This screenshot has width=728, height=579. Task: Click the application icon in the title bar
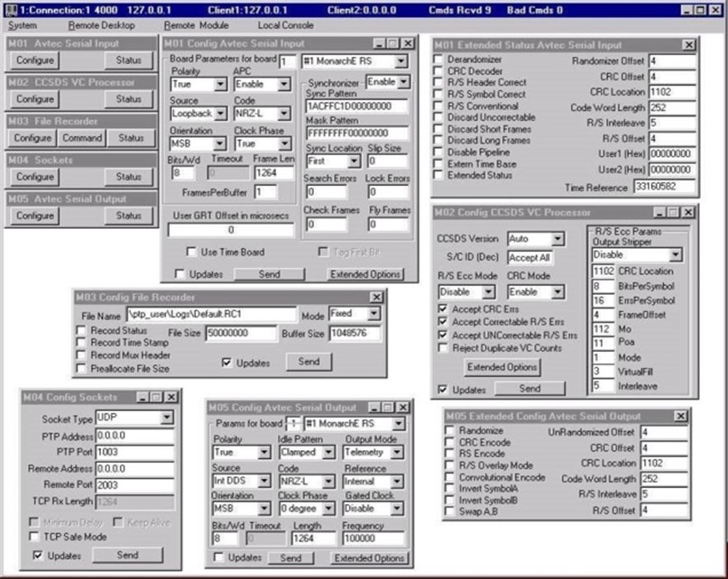pos(9,11)
